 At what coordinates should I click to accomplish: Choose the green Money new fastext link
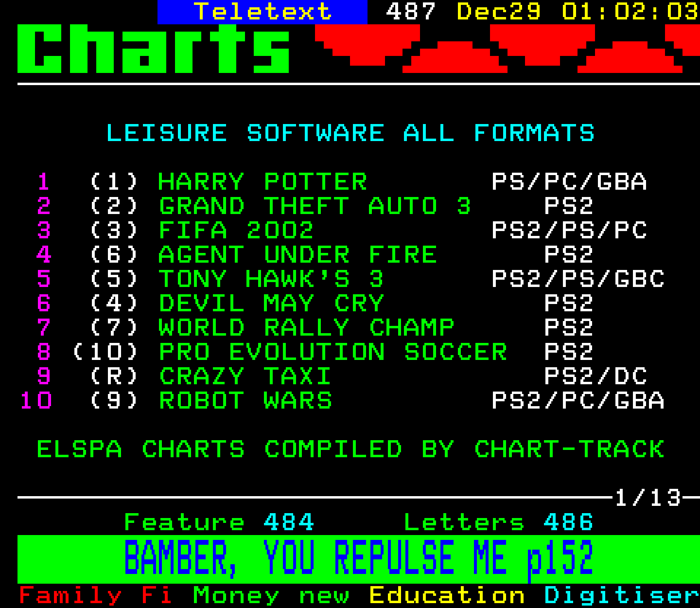(x=271, y=596)
